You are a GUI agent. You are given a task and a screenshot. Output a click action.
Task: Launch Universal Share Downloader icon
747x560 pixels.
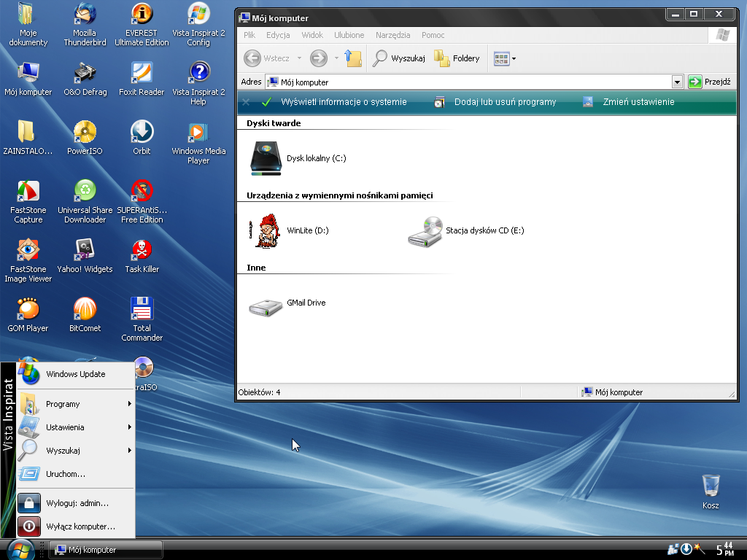click(x=85, y=202)
